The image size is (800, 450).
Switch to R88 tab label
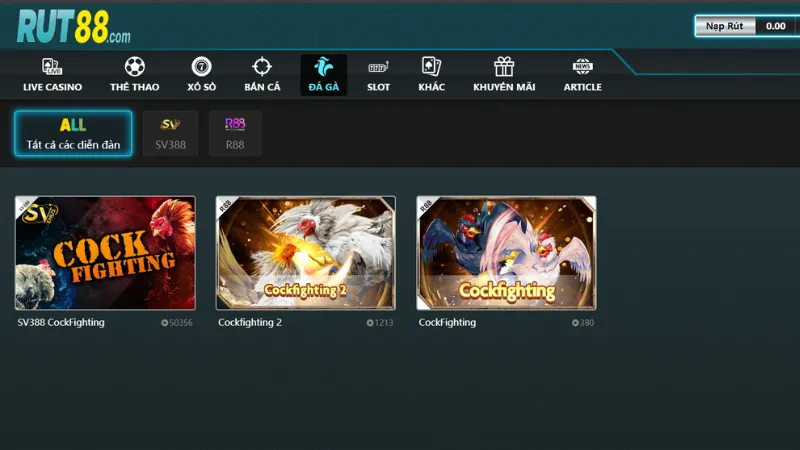[x=235, y=145]
